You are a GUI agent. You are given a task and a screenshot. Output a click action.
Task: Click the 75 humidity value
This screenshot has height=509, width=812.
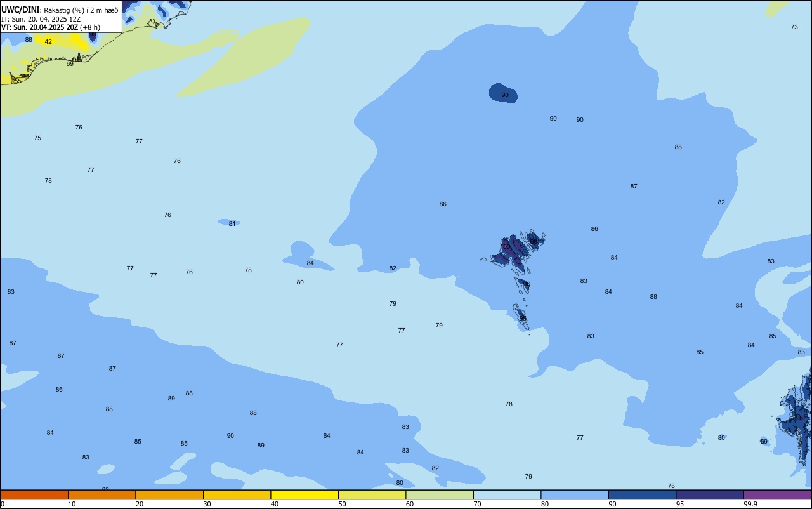[x=37, y=138]
